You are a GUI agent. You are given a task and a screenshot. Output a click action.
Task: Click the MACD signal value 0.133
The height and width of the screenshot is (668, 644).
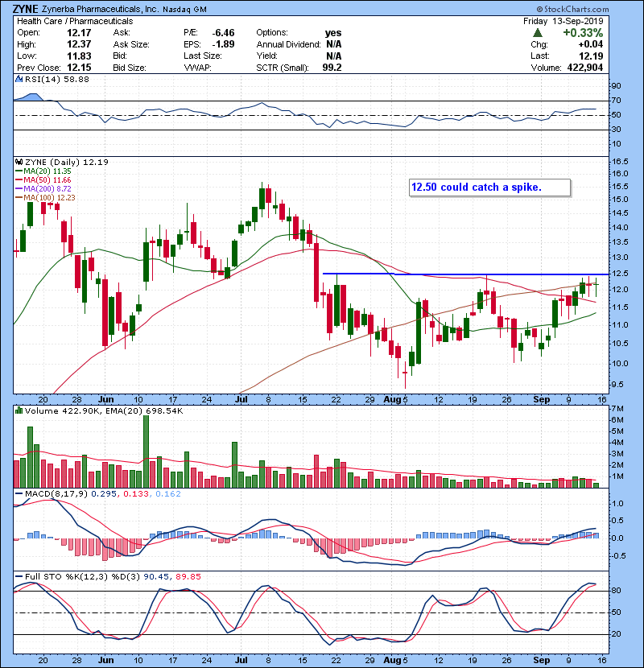click(135, 494)
